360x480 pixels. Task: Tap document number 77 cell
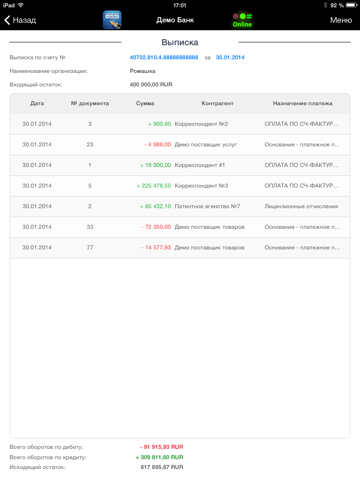tap(90, 248)
